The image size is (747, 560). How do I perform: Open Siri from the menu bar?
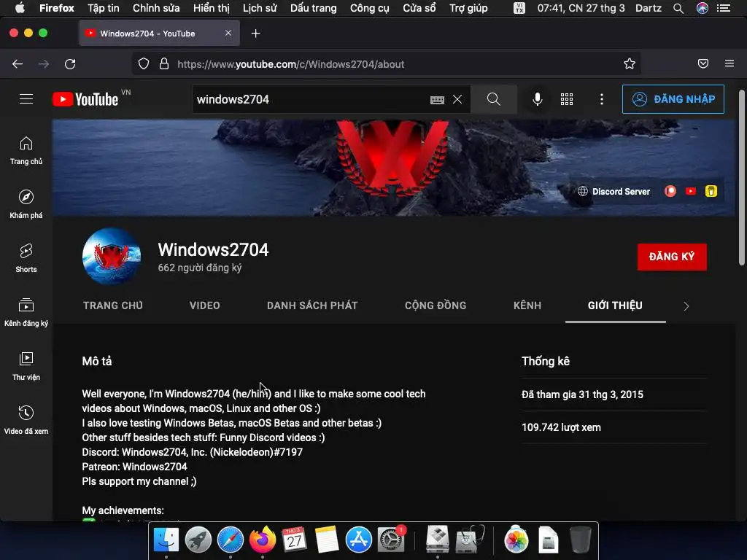(x=703, y=8)
